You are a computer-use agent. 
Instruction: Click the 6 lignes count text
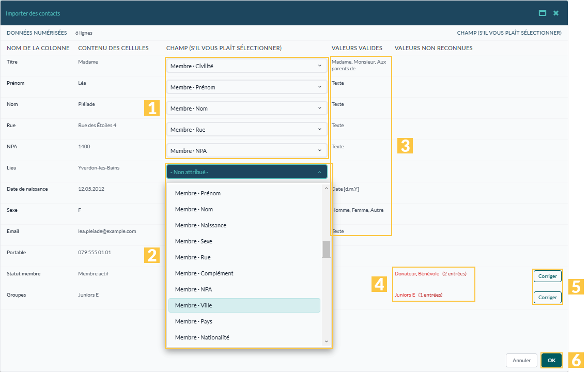tap(84, 33)
